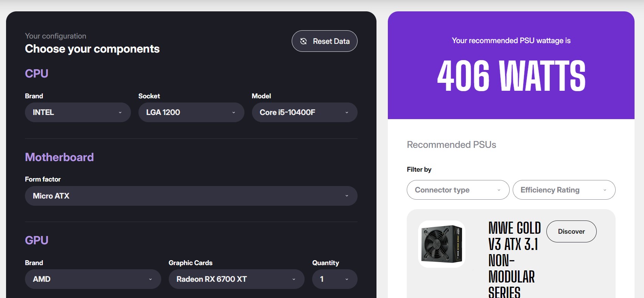Viewport: 644px width, 298px height.
Task: Click the Graphic Cards label
Action: tap(190, 263)
